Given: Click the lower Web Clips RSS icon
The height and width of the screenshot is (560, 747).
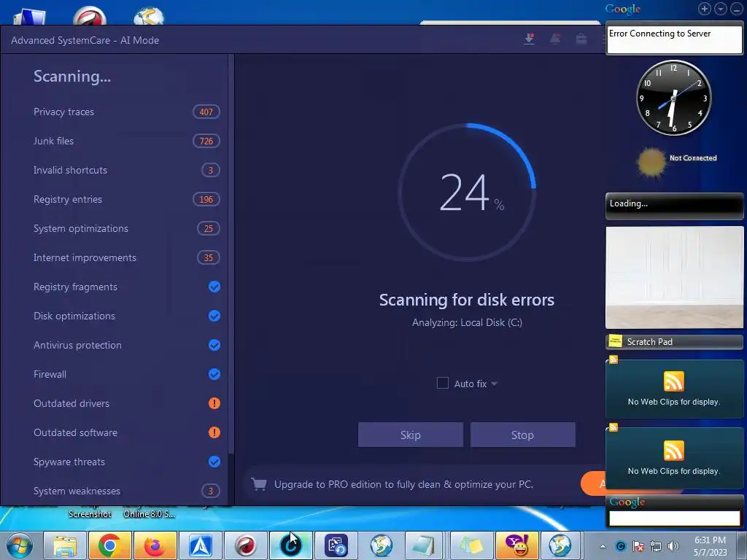Looking at the screenshot, I should tap(673, 451).
